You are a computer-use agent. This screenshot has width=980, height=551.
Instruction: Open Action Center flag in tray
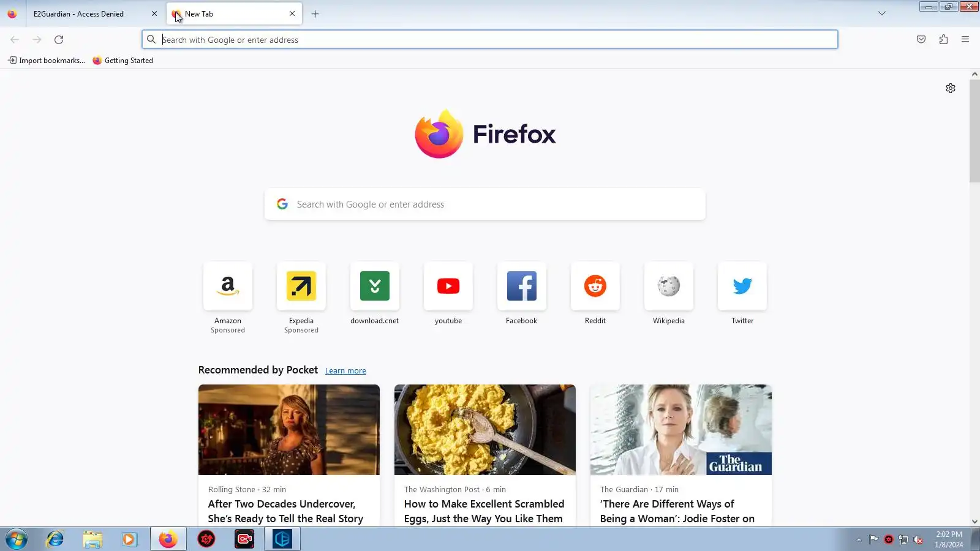pyautogui.click(x=873, y=539)
